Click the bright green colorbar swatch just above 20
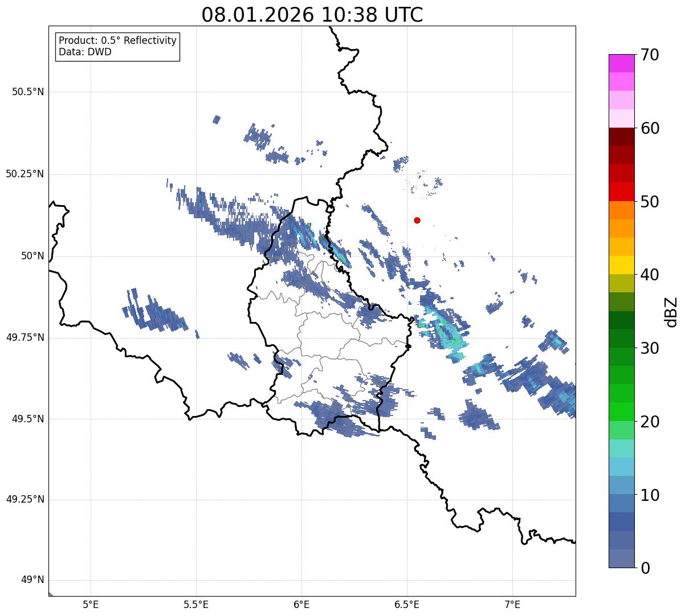Image resolution: width=685 pixels, height=616 pixels. [x=621, y=412]
